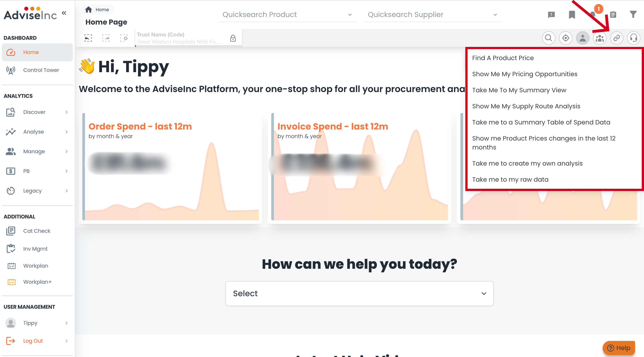
Task: Open the clipboard icon in header
Action: pos(613,15)
